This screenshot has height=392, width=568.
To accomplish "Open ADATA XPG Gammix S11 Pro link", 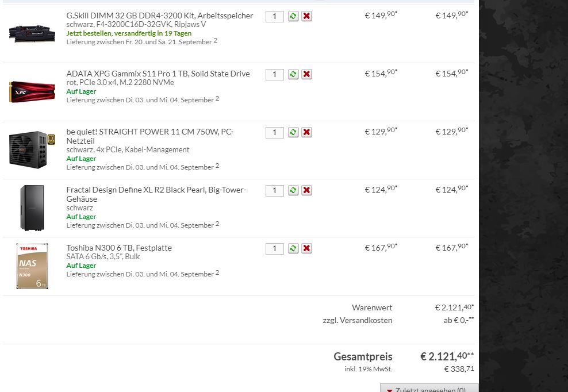I will point(158,74).
